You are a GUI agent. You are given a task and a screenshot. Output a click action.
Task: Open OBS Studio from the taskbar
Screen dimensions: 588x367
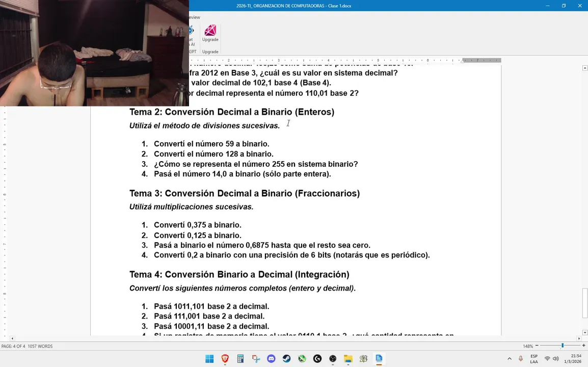coord(333,359)
